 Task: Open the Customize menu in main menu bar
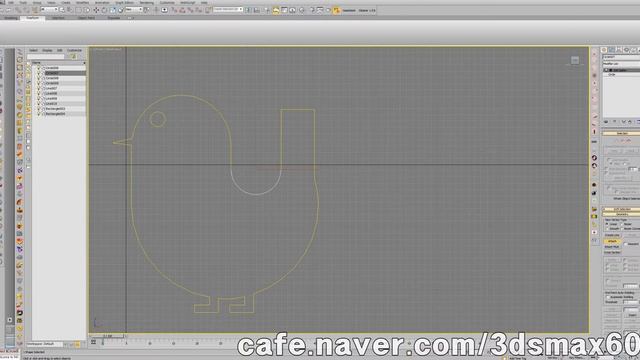[x=167, y=2]
